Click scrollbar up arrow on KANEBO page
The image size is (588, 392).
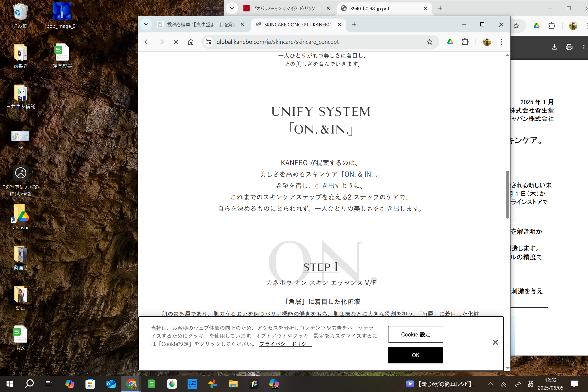click(507, 55)
